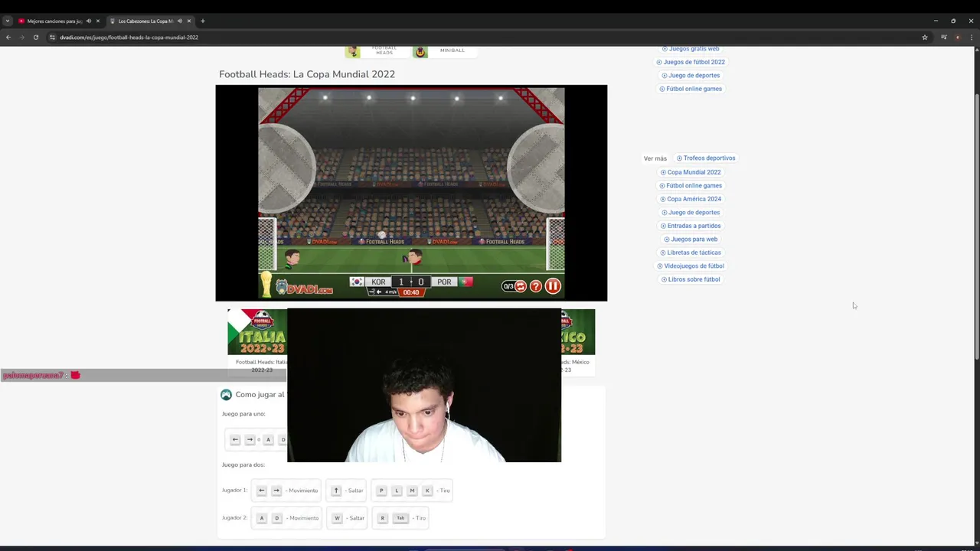
Task: Click the Football Heads category icon above title
Action: 352,52
